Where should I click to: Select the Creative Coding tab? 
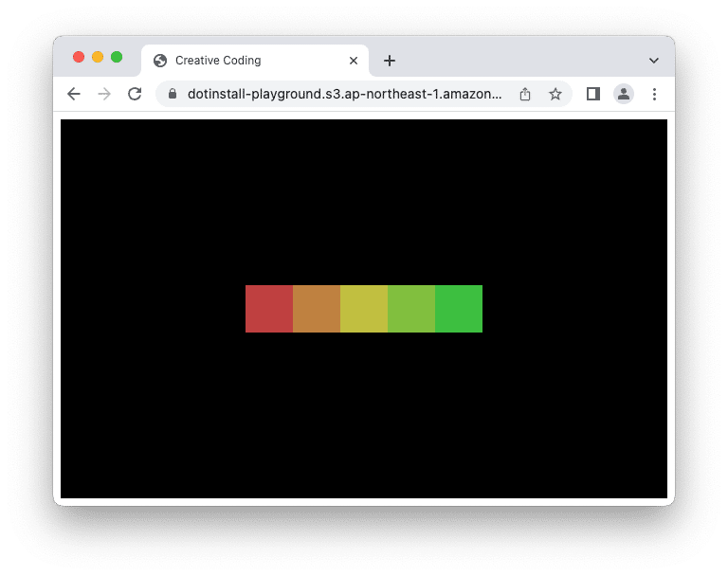point(255,61)
